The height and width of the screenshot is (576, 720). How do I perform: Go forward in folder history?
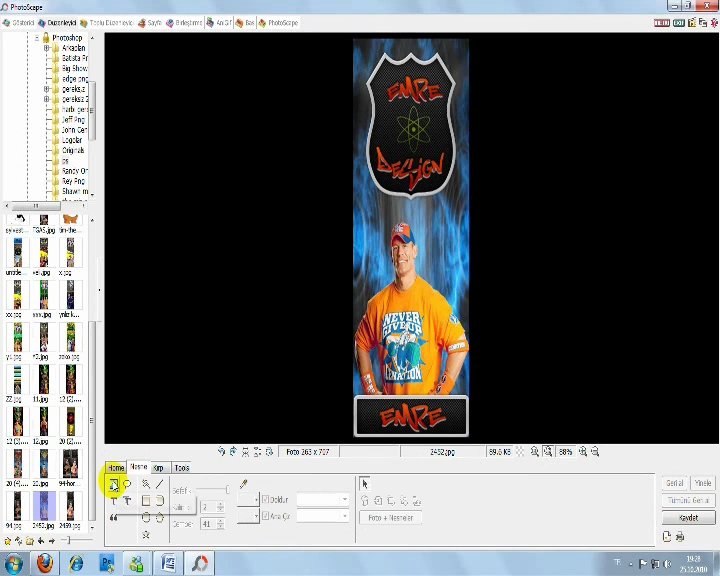click(52, 541)
